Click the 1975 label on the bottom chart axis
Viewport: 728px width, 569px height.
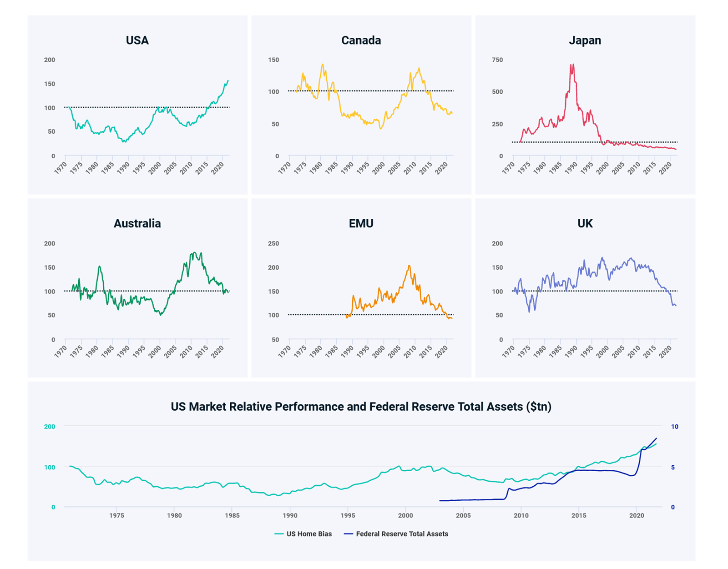coord(116,515)
